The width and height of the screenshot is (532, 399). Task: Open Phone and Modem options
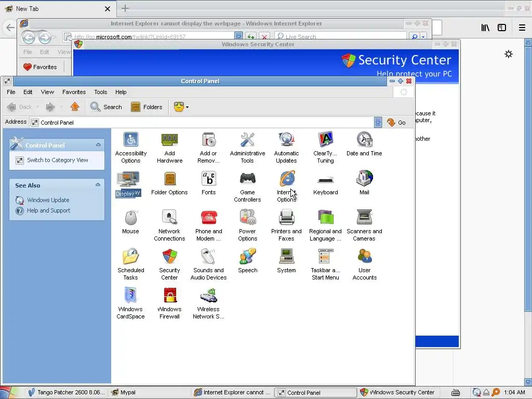[208, 225]
